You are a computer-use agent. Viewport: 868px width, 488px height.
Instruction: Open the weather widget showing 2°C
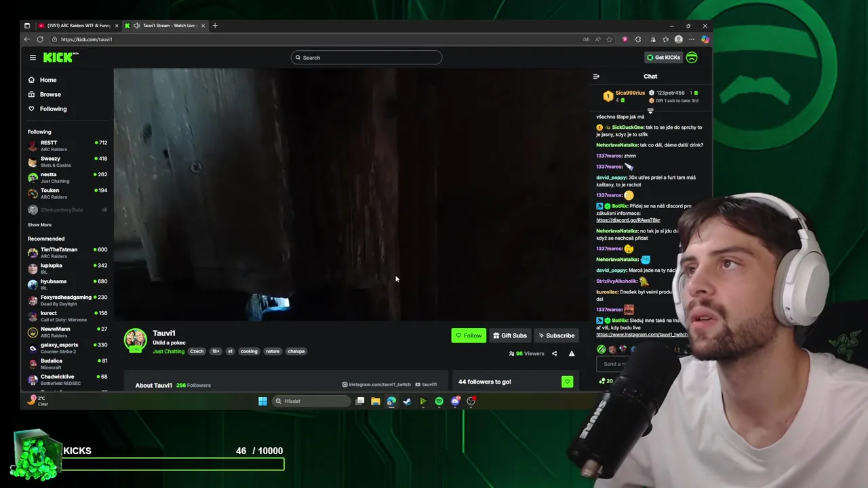tap(38, 401)
